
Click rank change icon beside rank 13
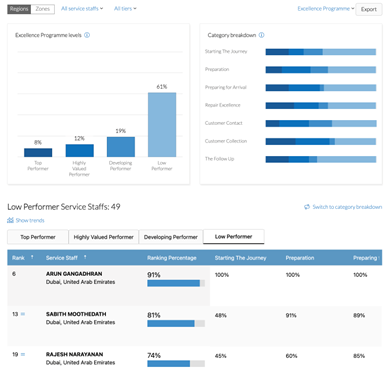tap(23, 314)
